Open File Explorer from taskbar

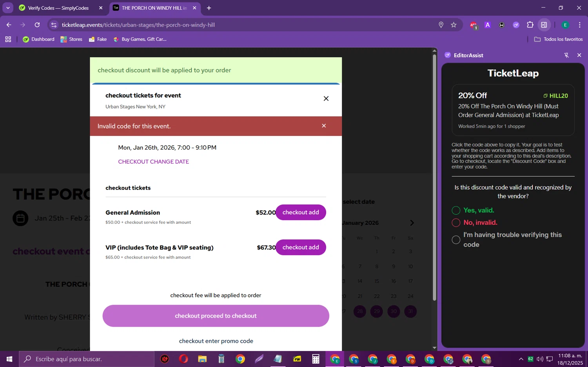pos(202,359)
